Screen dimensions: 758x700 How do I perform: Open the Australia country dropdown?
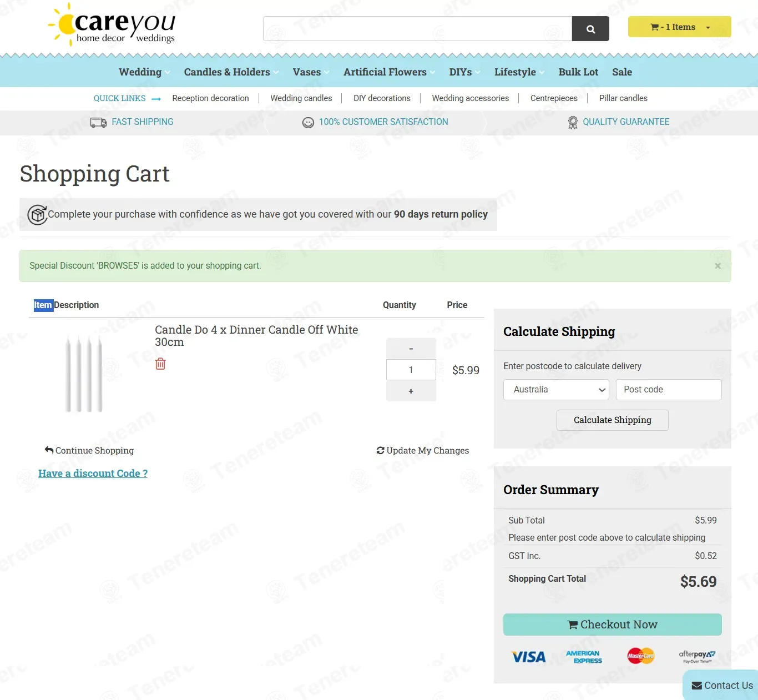(x=556, y=390)
